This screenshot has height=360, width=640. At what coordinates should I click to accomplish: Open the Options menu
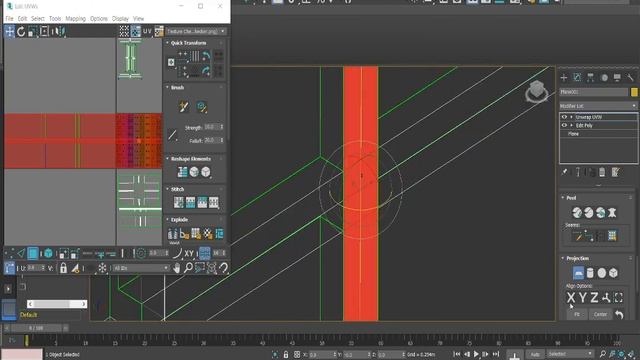point(99,18)
